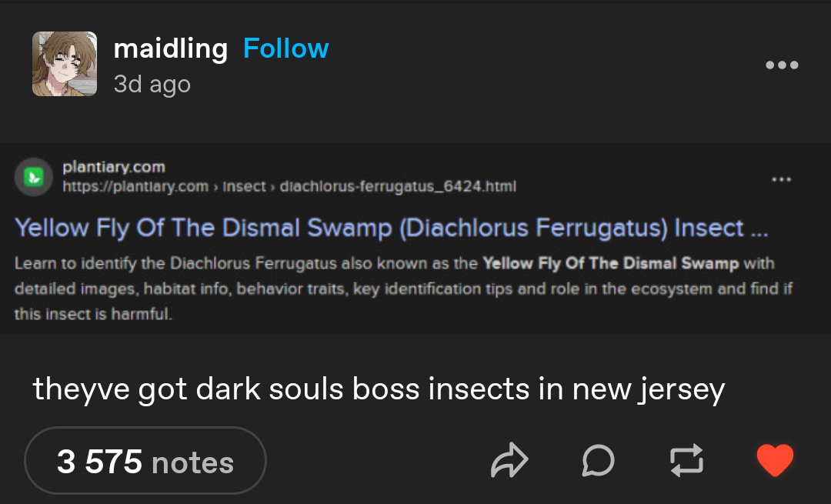Click the embedded search result screenshot
831x504 pixels.
pyautogui.click(x=415, y=239)
